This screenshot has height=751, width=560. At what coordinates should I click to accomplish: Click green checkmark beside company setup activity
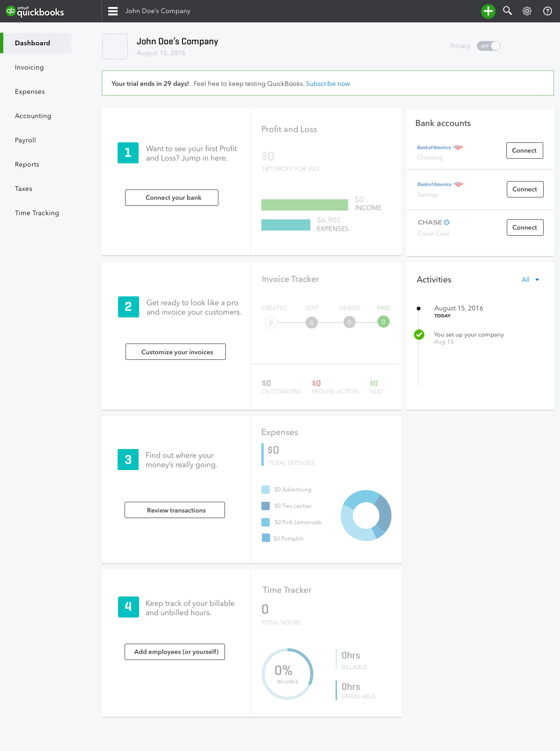click(x=419, y=334)
